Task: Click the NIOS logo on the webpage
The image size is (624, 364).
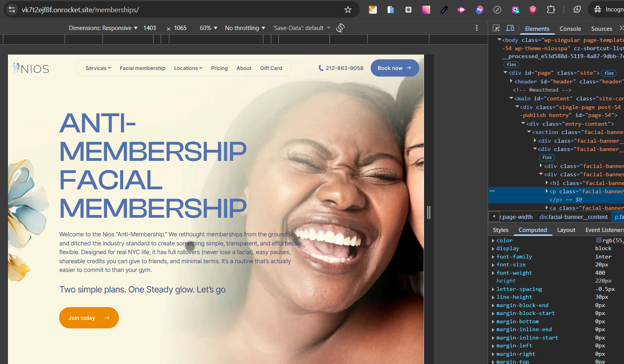Action: (x=31, y=68)
